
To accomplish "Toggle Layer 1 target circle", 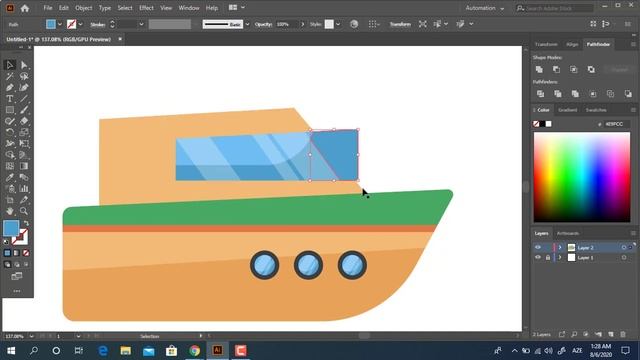I will click(x=624, y=258).
